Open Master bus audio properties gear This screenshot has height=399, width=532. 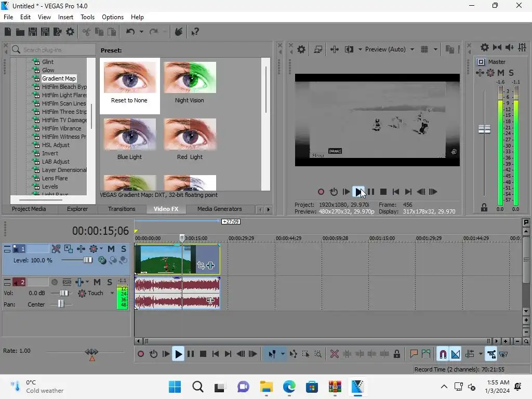(485, 47)
